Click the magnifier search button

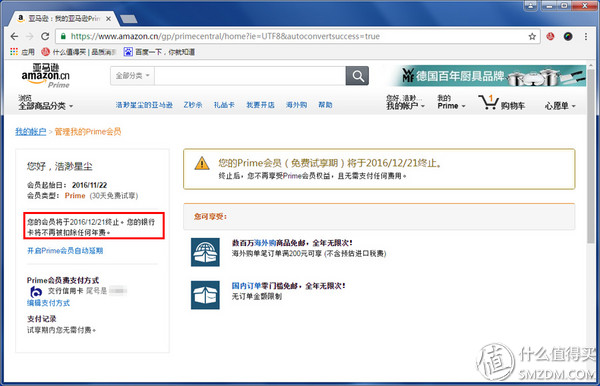coord(357,76)
